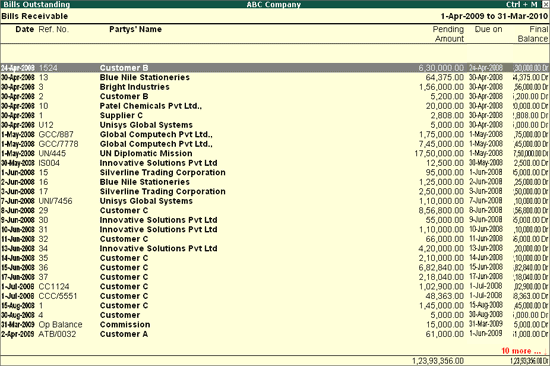Screen dimensions: 550x366
Task: Click the 'Final Balance' column header
Action: point(533,34)
